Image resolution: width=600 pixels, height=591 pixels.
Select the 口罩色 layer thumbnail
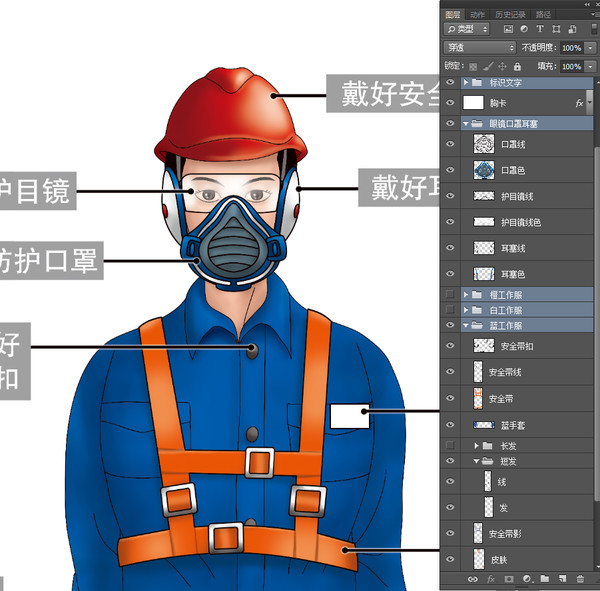coord(484,170)
